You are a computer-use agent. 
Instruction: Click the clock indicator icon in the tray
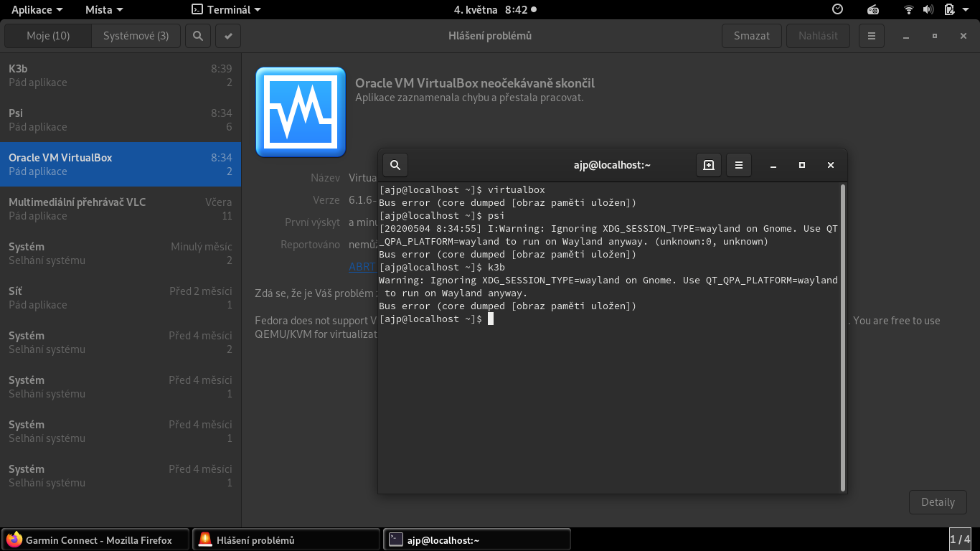[837, 9]
